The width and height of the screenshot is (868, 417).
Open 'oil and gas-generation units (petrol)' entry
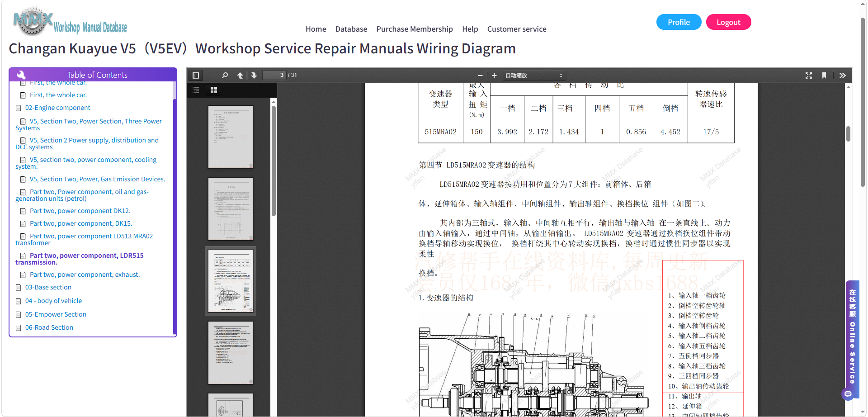pyautogui.click(x=82, y=195)
